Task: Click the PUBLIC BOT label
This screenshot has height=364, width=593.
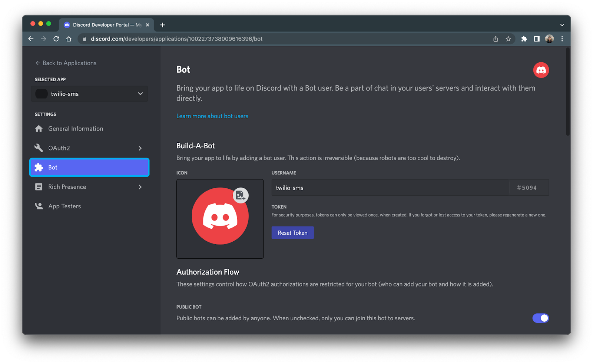Action: pyautogui.click(x=189, y=307)
